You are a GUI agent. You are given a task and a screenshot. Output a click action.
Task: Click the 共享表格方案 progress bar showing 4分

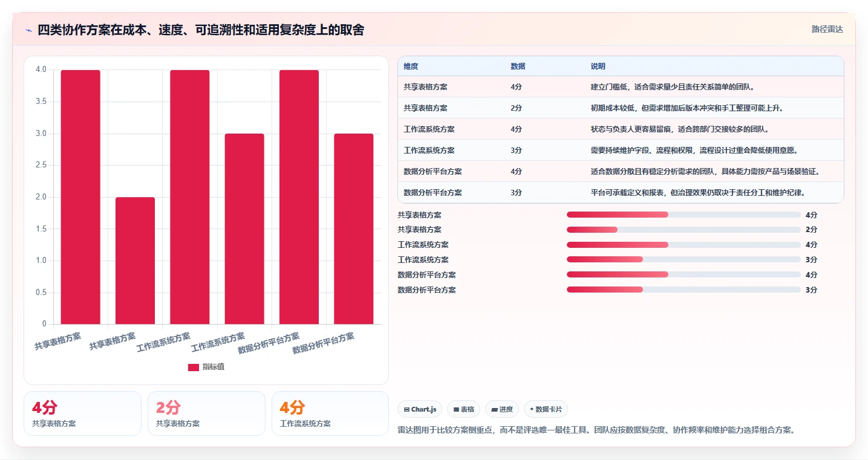pos(684,215)
